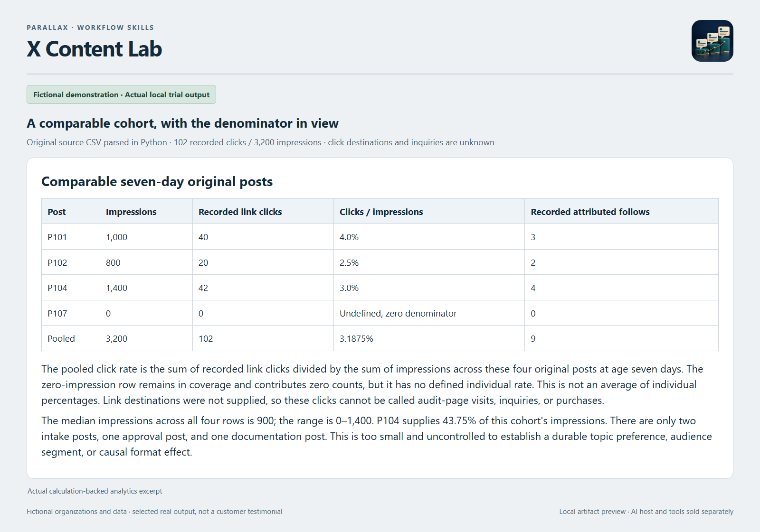This screenshot has width=760, height=532.
Task: Click the 'PARALLAX · WORKFLOW SKILLS' label
Action: [90, 28]
